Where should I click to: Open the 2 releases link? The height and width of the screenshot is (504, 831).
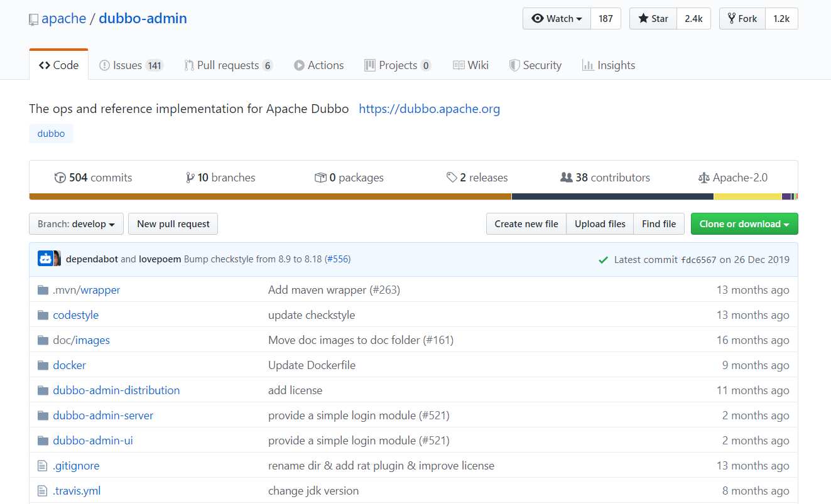pyautogui.click(x=477, y=178)
